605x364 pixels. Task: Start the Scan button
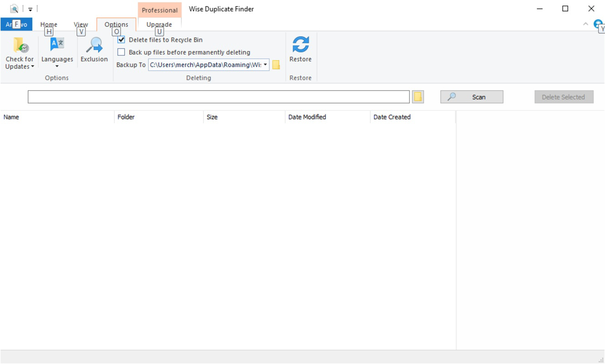tap(472, 97)
